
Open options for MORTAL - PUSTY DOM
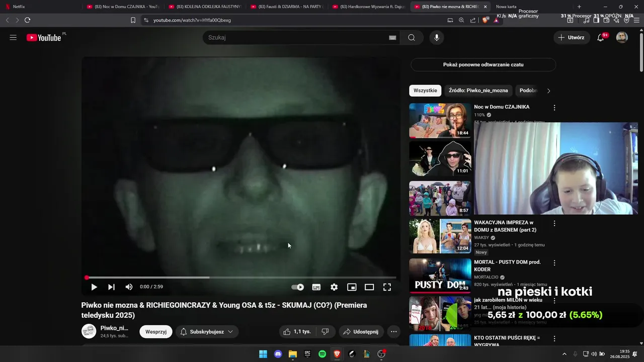554,263
